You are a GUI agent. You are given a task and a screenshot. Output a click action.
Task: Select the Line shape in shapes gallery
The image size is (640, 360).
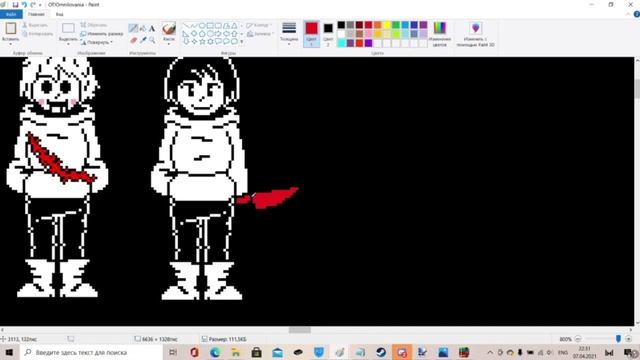pos(186,25)
